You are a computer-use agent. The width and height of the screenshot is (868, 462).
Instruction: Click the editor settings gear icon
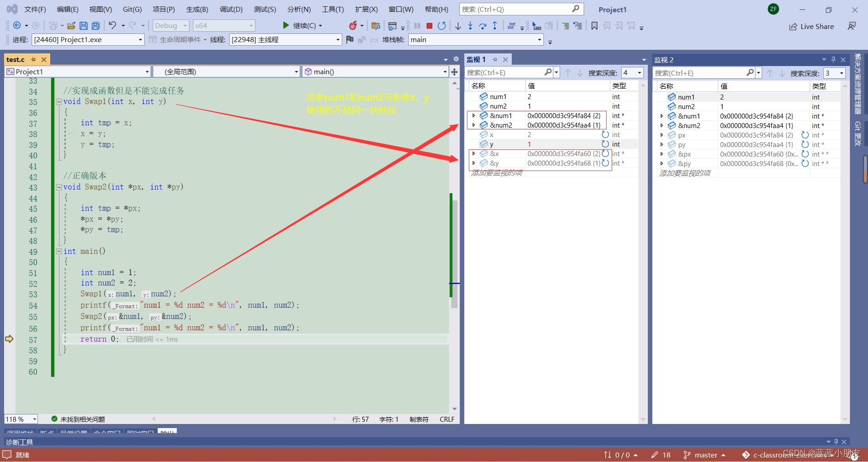456,59
